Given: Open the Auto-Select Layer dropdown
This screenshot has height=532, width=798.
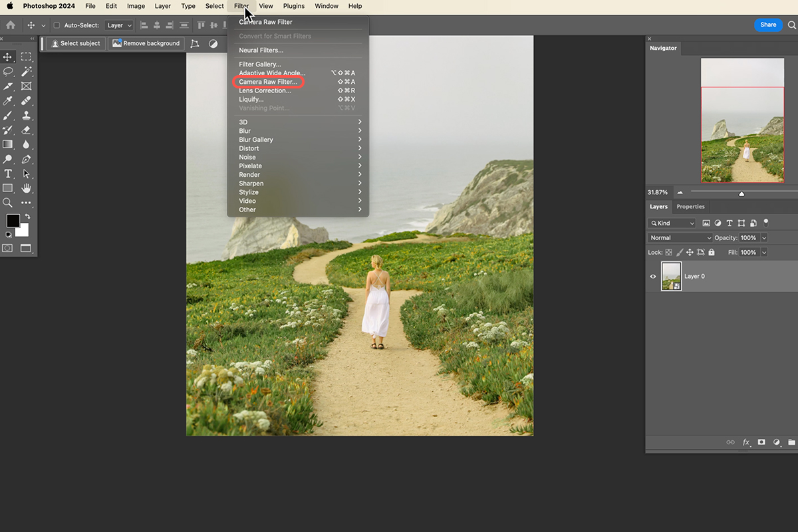Looking at the screenshot, I should tap(120, 25).
